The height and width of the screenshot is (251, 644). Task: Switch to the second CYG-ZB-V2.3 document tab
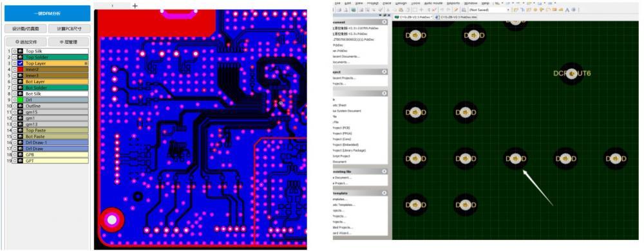pyautogui.click(x=457, y=17)
